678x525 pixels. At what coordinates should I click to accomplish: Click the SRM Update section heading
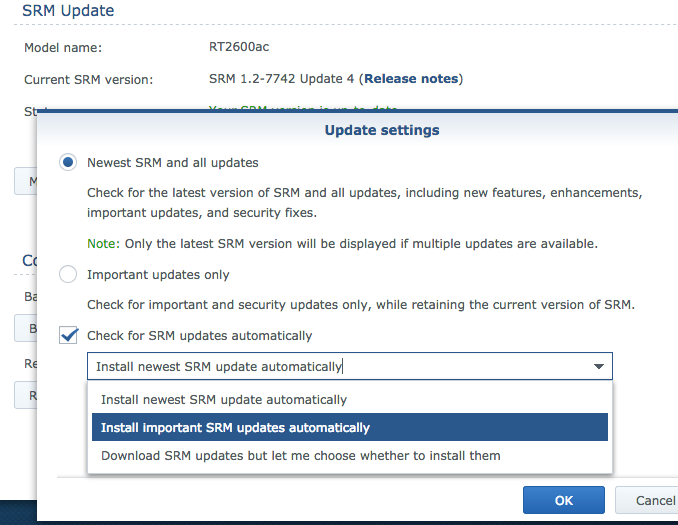68,10
